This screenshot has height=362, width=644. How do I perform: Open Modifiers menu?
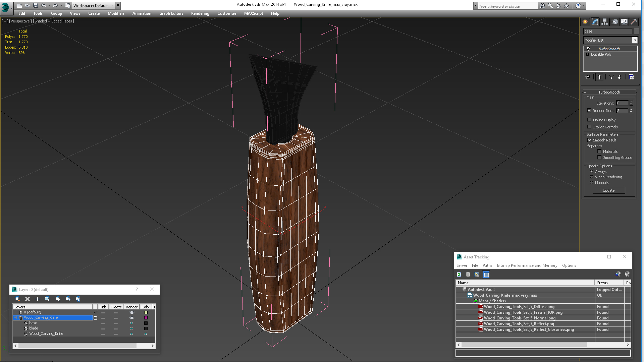[116, 13]
